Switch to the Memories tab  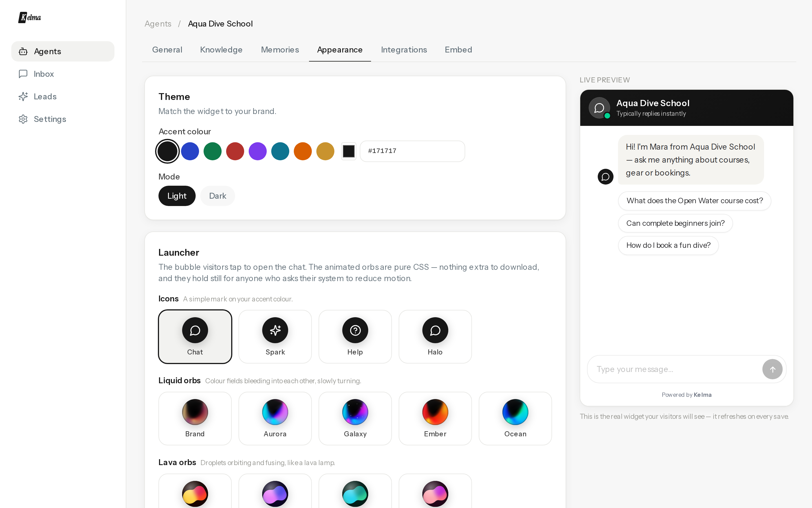[x=280, y=50]
